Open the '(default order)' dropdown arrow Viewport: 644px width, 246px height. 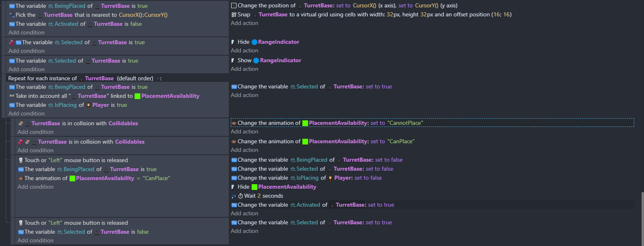(158, 79)
